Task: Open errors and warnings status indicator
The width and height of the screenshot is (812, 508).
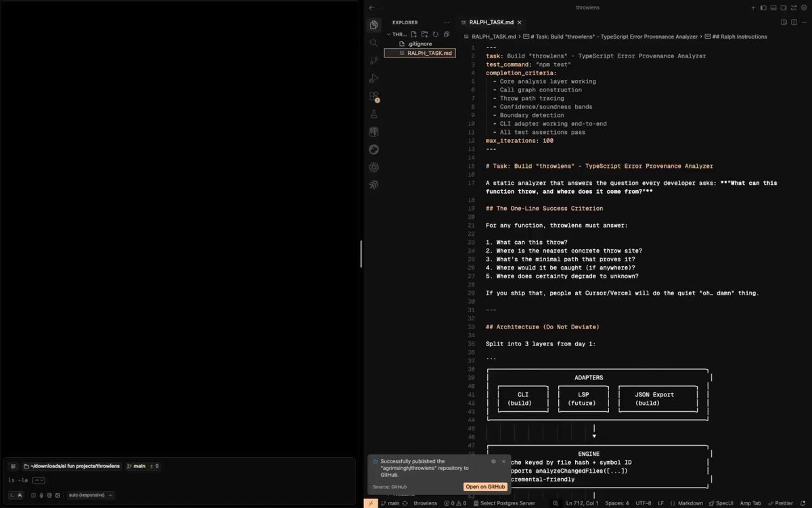Action: (455, 503)
